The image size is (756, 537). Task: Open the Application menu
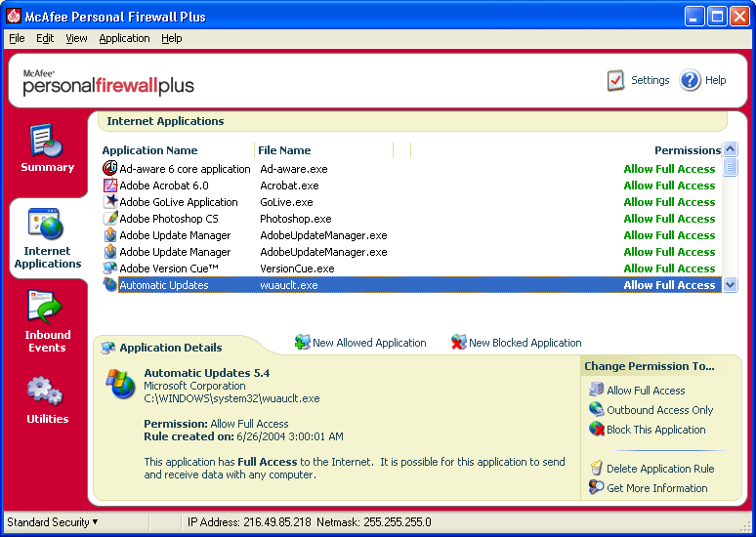coord(124,38)
